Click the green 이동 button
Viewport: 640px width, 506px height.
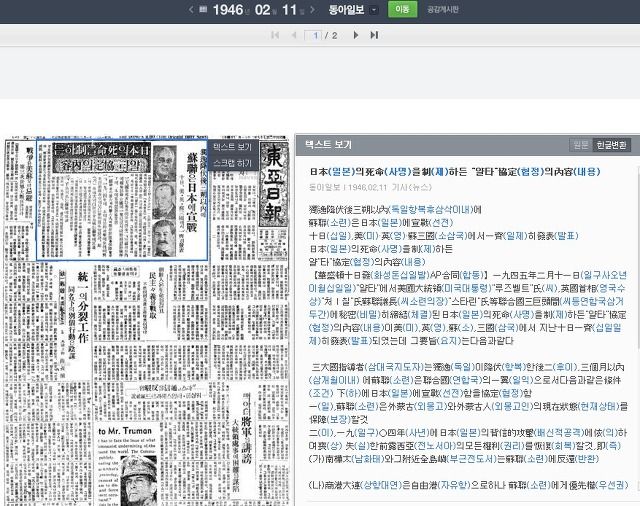coord(402,9)
